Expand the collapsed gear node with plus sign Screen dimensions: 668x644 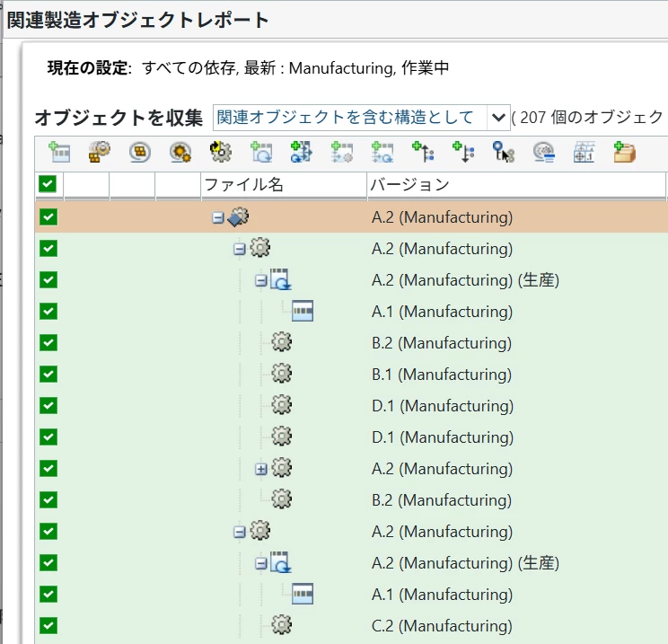pyautogui.click(x=260, y=469)
